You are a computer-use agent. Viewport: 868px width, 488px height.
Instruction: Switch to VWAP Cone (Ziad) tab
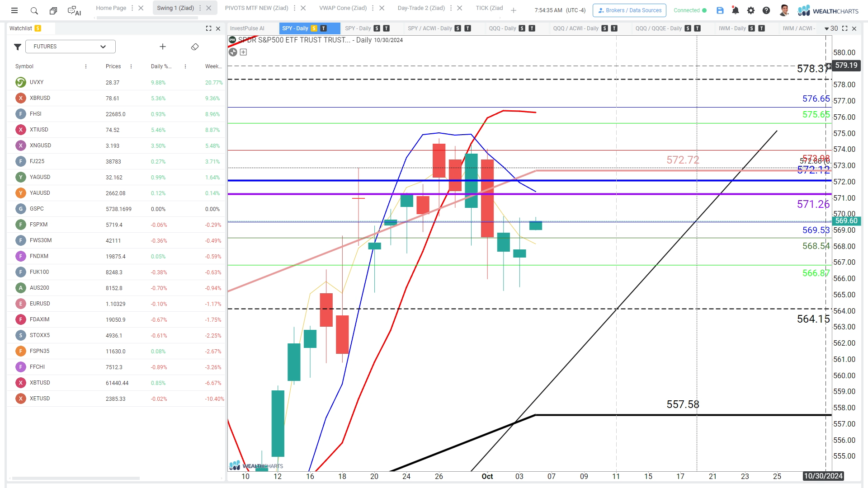coord(343,8)
